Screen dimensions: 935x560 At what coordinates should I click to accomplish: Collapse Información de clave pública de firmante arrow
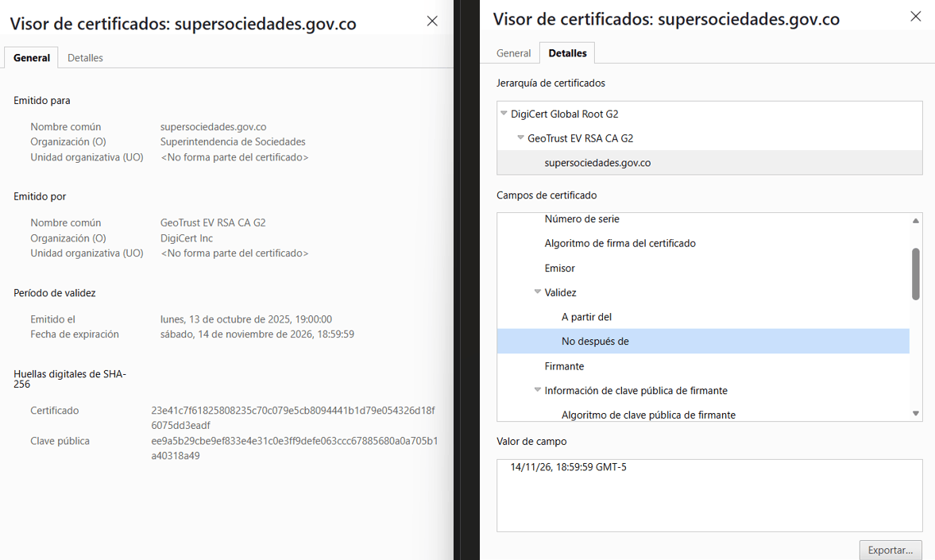click(x=538, y=390)
